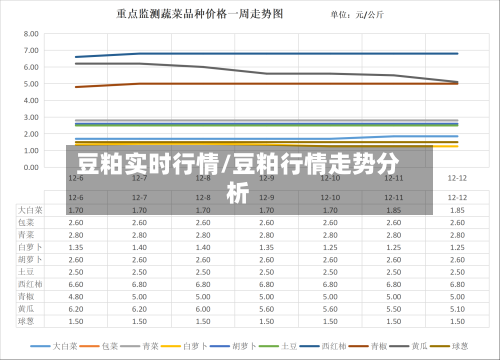Click 黄瓜 price 5.60 in 12-9 column
The image size is (500, 360).
(267, 309)
